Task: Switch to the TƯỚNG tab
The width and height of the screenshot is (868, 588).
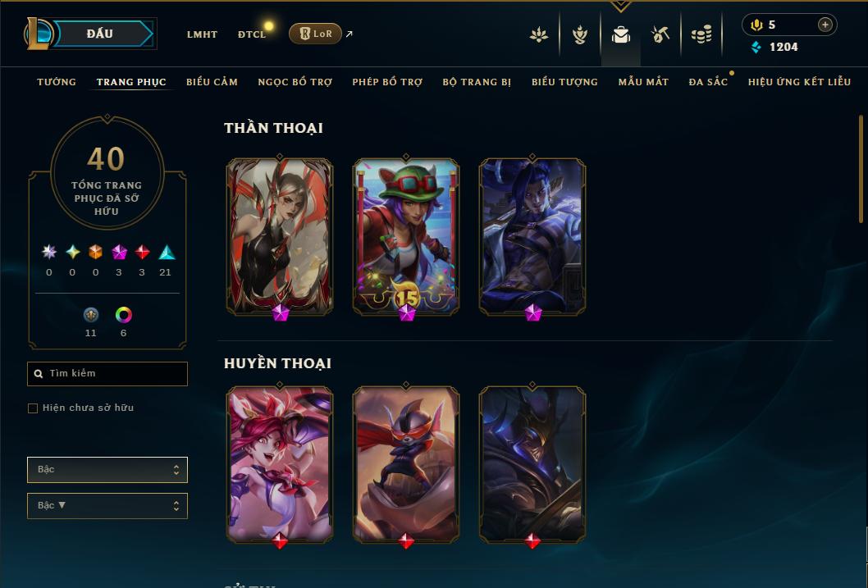Action: tap(57, 82)
